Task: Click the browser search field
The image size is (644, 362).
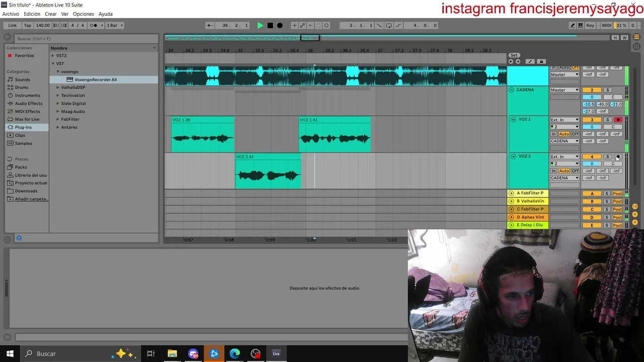Action: [x=86, y=39]
